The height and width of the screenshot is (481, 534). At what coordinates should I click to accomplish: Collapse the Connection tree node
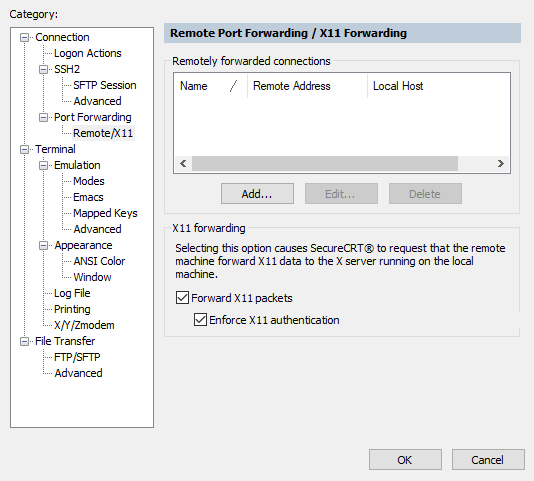tap(25, 37)
